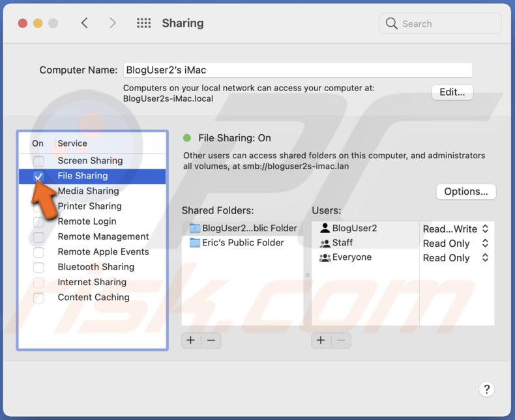Change Staff Read Only permission
This screenshot has height=420, width=515.
[456, 244]
